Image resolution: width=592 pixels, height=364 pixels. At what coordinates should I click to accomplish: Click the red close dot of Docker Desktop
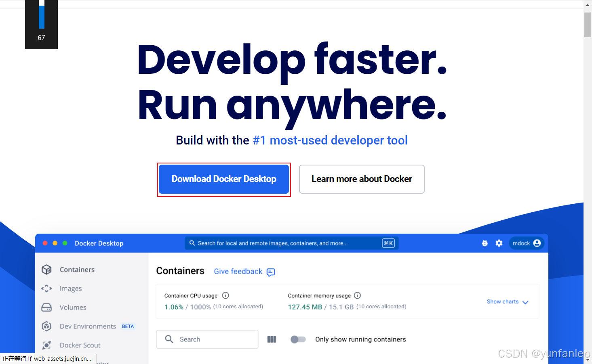click(45, 243)
